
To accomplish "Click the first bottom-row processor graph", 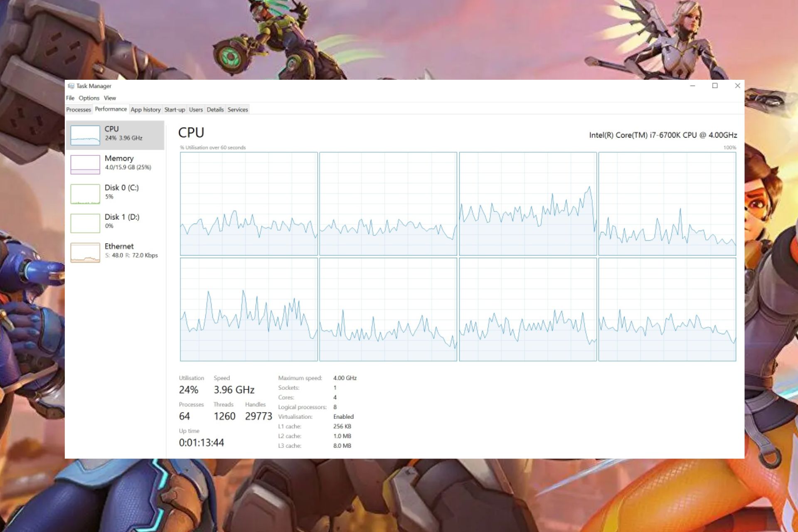I will click(249, 310).
